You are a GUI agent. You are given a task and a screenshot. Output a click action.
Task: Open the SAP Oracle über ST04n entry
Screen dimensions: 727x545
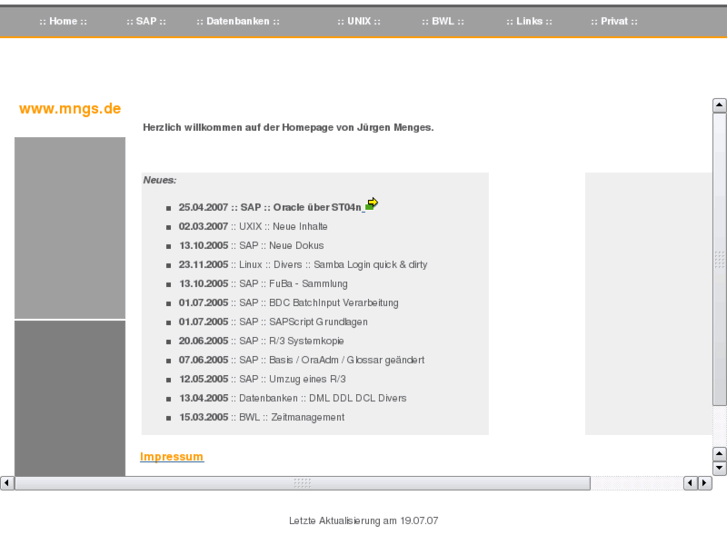tap(270, 207)
